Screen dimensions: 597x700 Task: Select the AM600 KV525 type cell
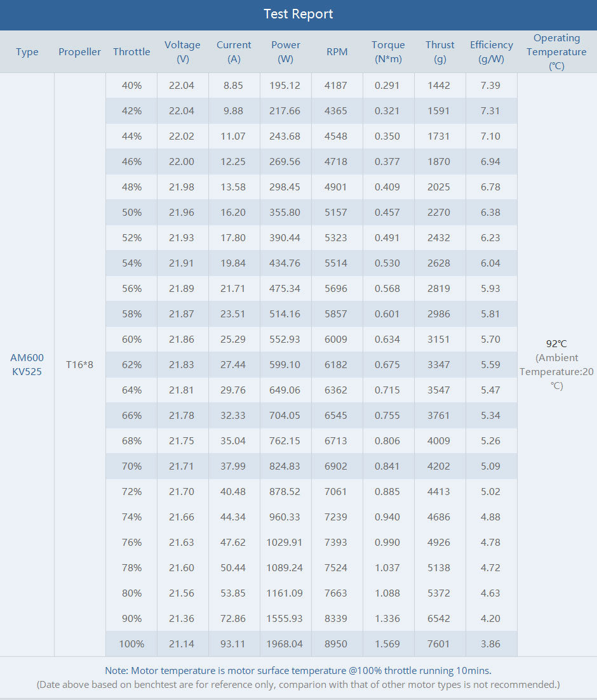(27, 365)
